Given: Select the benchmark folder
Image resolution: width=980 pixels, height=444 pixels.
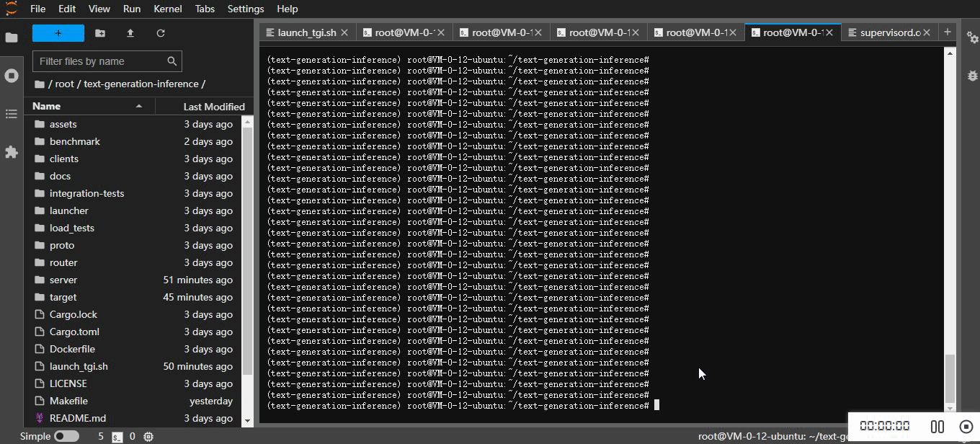Looking at the screenshot, I should click(x=133, y=141).
